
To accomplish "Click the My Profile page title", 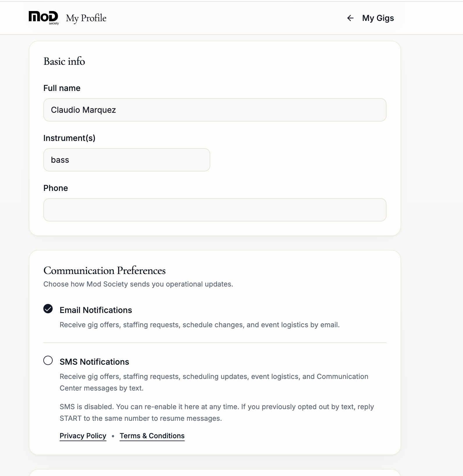I will point(86,18).
